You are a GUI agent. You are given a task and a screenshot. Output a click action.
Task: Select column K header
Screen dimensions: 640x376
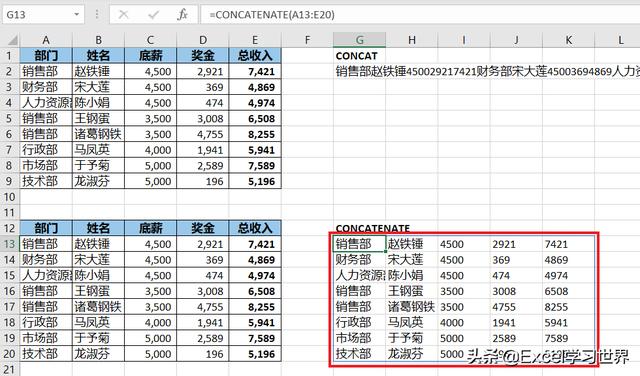568,40
